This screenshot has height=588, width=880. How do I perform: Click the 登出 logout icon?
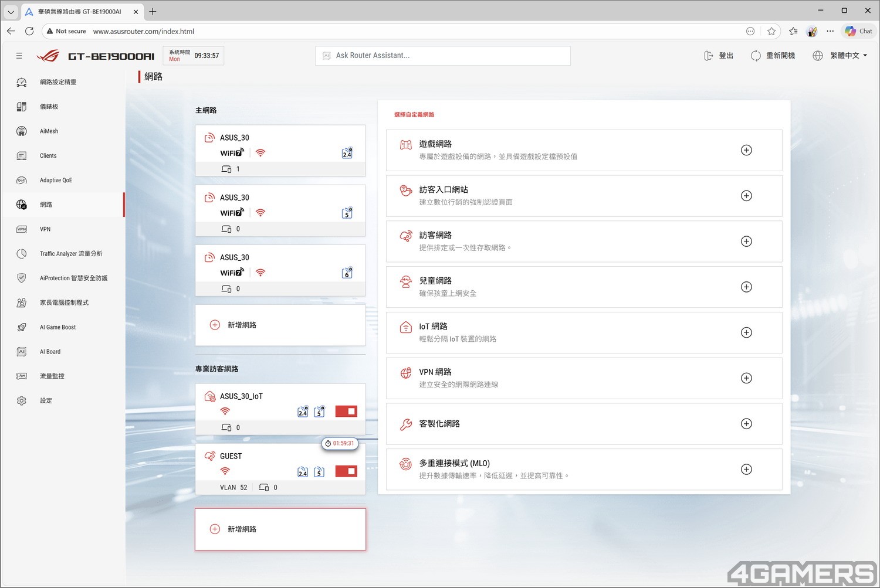point(708,56)
